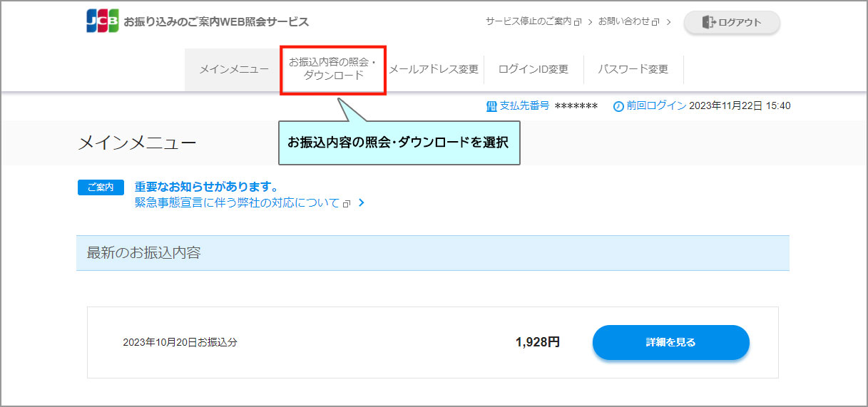The image size is (868, 407).
Task: Click the 支払先番号 store icon
Action: [x=491, y=106]
